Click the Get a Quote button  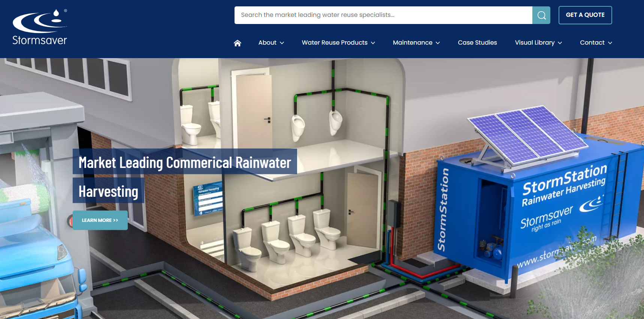click(585, 15)
